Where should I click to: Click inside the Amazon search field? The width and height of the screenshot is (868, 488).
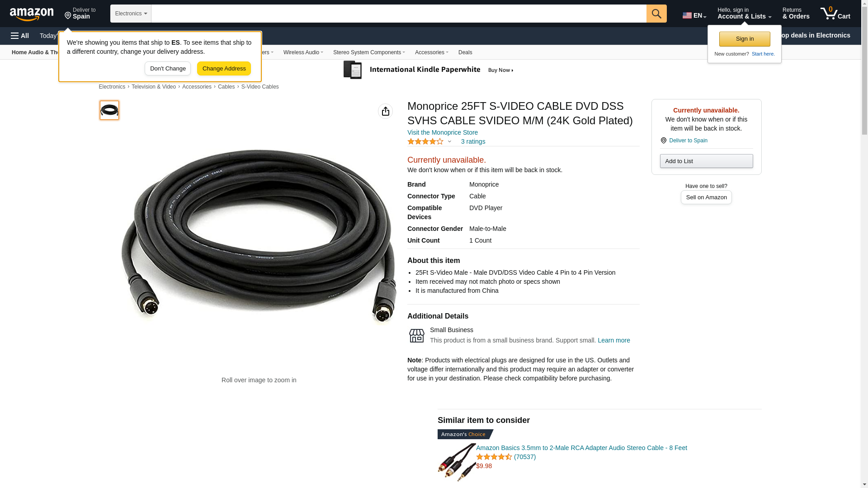click(x=399, y=14)
